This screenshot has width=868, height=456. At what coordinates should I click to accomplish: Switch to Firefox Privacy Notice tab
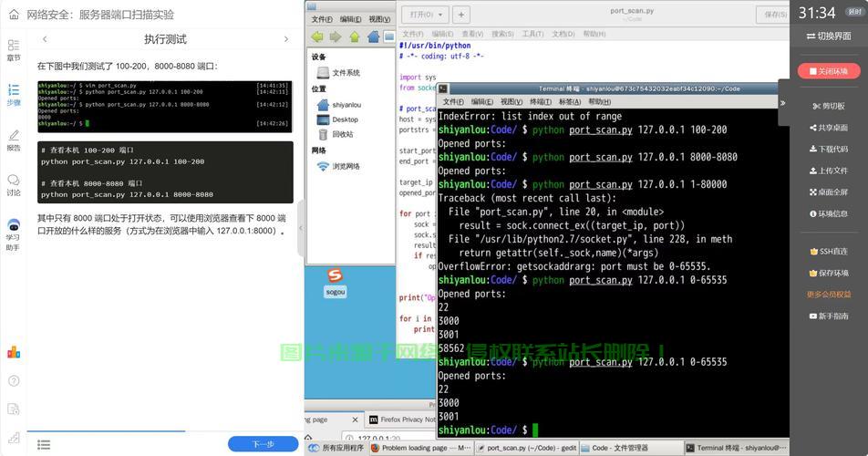pos(402,420)
